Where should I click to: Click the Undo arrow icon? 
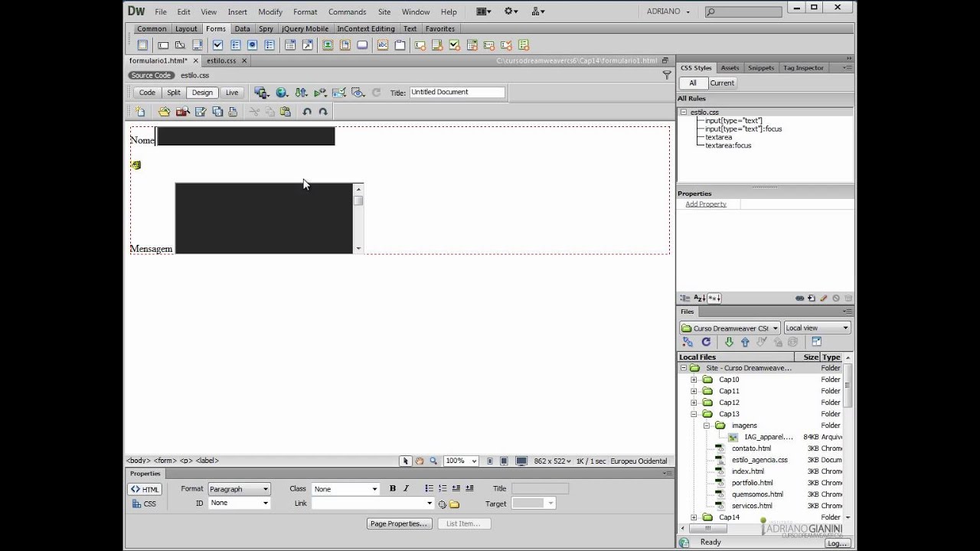307,112
